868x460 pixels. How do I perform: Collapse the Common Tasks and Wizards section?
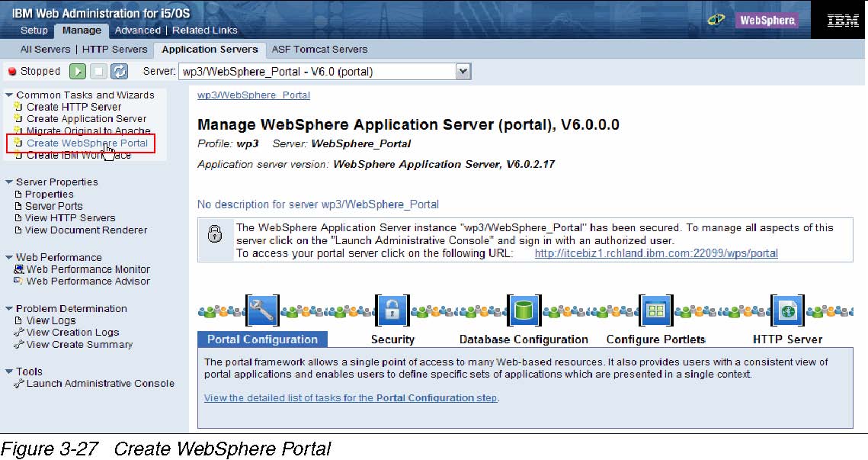(x=9, y=95)
